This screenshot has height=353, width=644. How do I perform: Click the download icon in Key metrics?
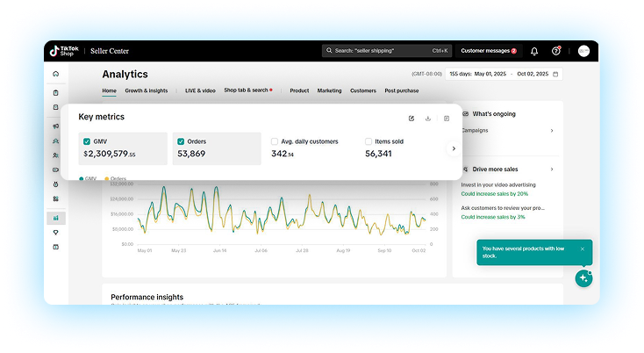point(428,118)
